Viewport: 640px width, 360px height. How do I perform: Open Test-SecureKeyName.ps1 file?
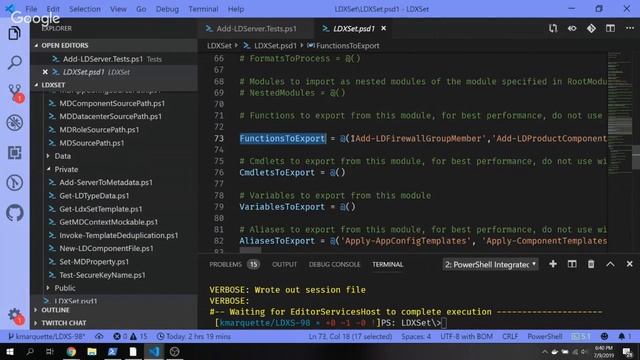pos(102,275)
